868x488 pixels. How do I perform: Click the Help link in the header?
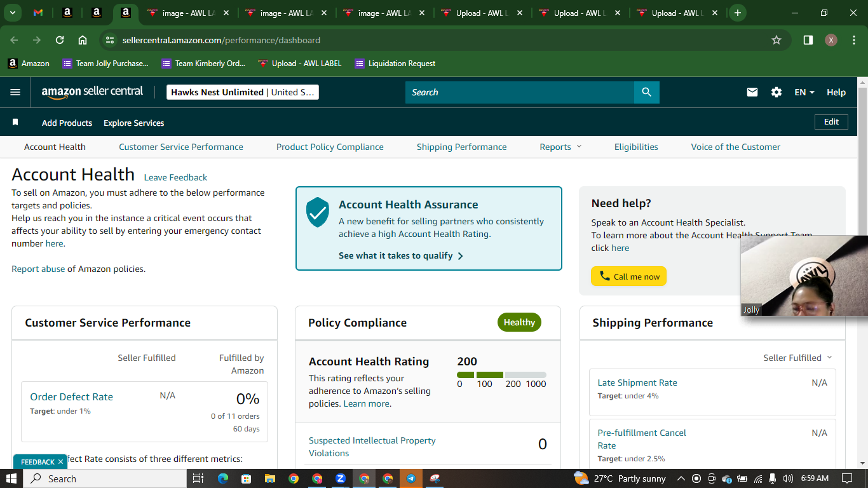(x=836, y=92)
